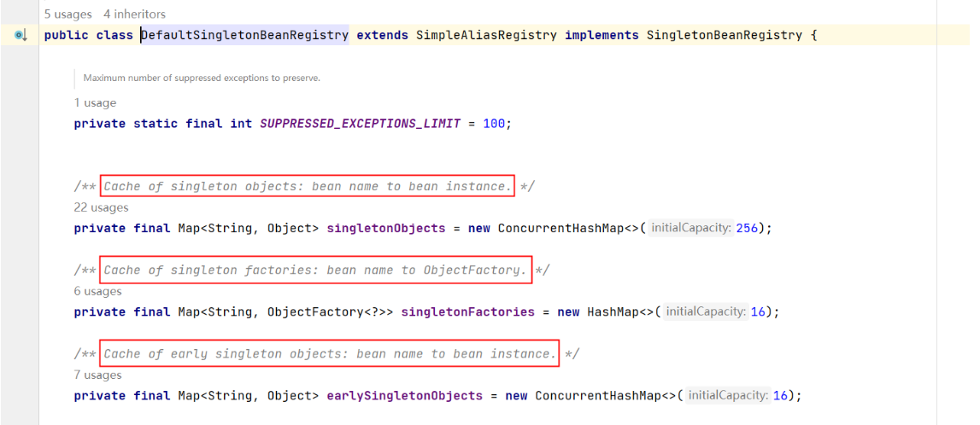Click the SimpleAliasRegistry superclass name
Screen dimensions: 980x425
[x=486, y=35]
